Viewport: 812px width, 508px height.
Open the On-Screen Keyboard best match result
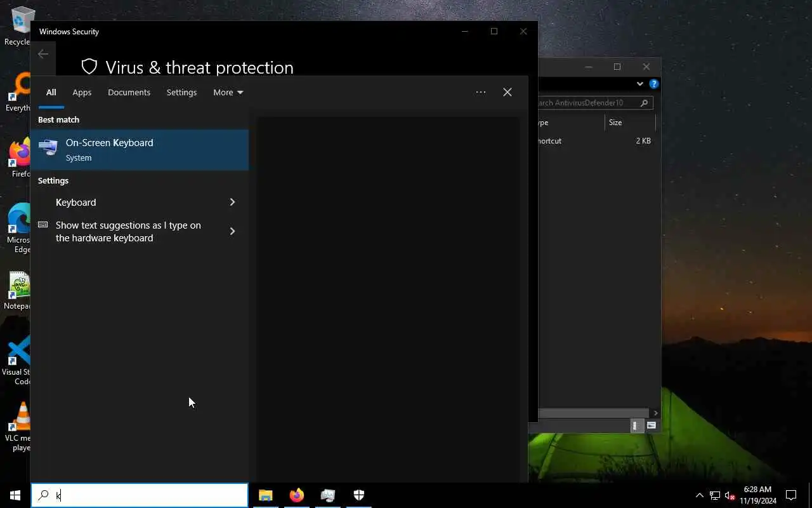(x=140, y=150)
